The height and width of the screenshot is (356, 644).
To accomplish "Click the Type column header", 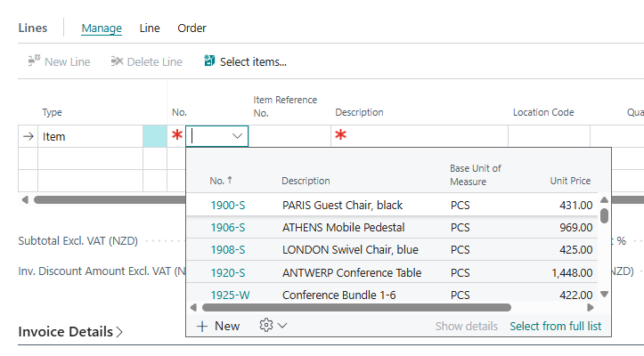I will coord(52,112).
